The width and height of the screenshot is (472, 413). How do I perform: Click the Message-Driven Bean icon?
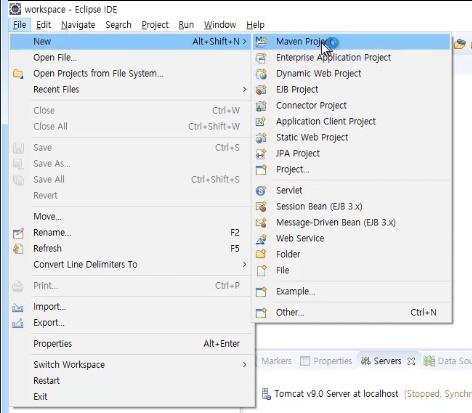[261, 223]
